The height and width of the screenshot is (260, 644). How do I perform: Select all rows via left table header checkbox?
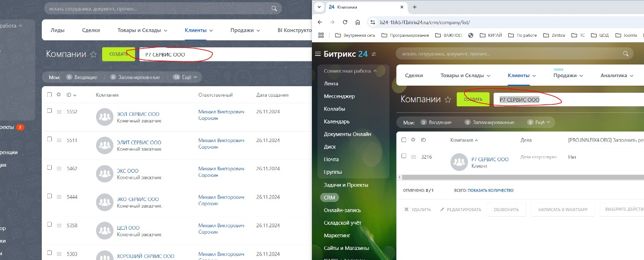[x=49, y=94]
